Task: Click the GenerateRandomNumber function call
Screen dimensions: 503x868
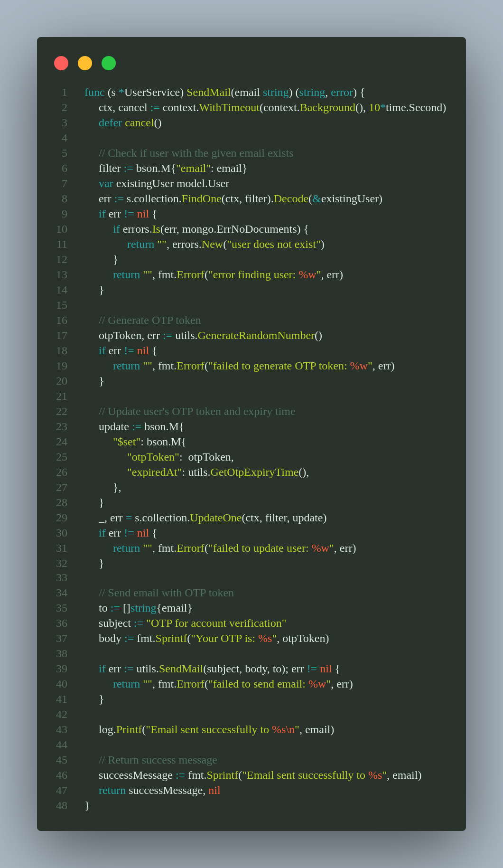Action: tap(256, 336)
